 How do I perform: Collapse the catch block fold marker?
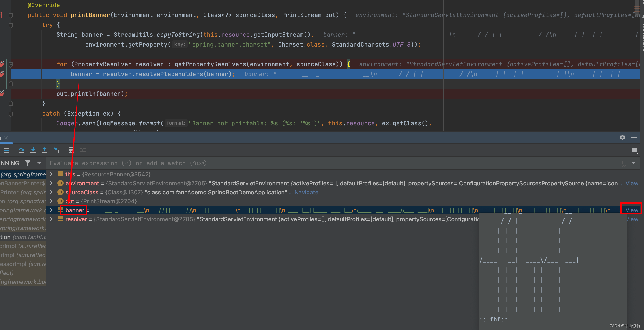11,114
